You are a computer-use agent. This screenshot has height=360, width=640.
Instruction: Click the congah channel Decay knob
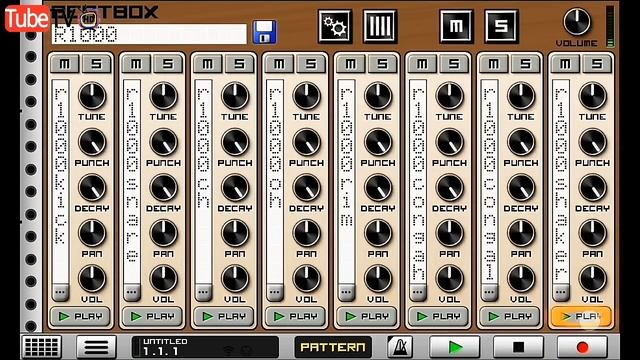point(449,188)
